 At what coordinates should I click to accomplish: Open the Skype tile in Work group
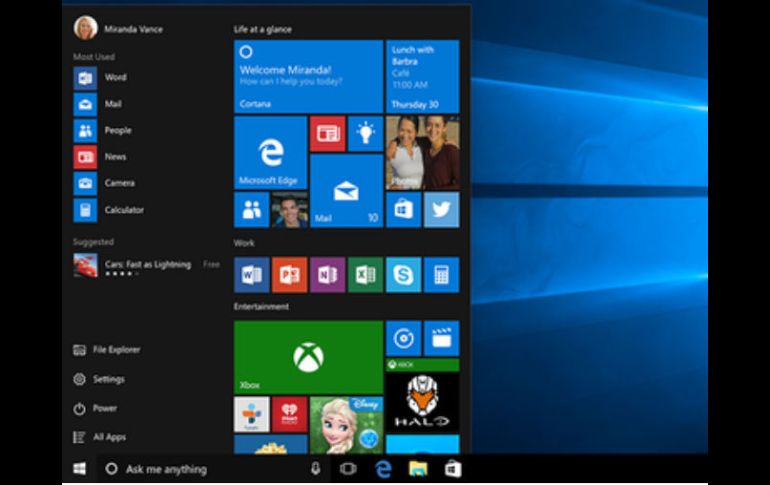(x=403, y=274)
